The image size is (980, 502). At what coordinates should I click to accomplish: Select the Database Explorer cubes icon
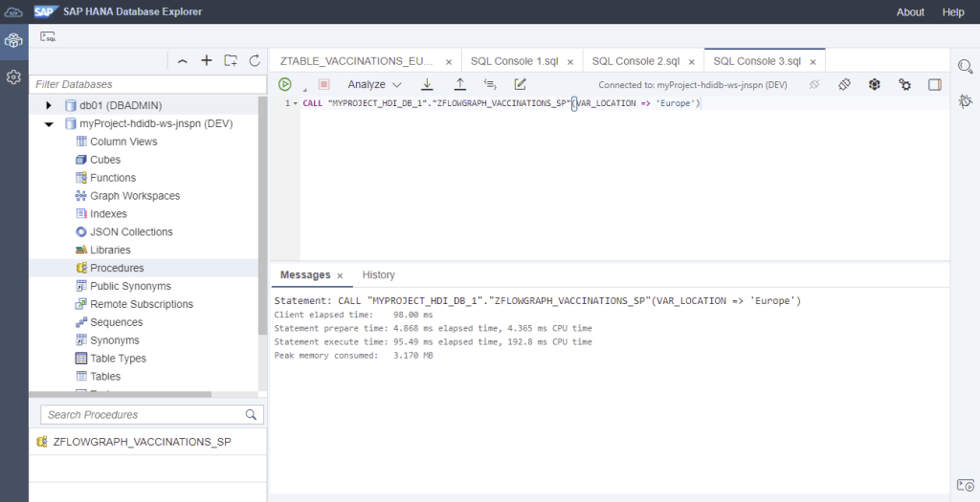click(13, 42)
